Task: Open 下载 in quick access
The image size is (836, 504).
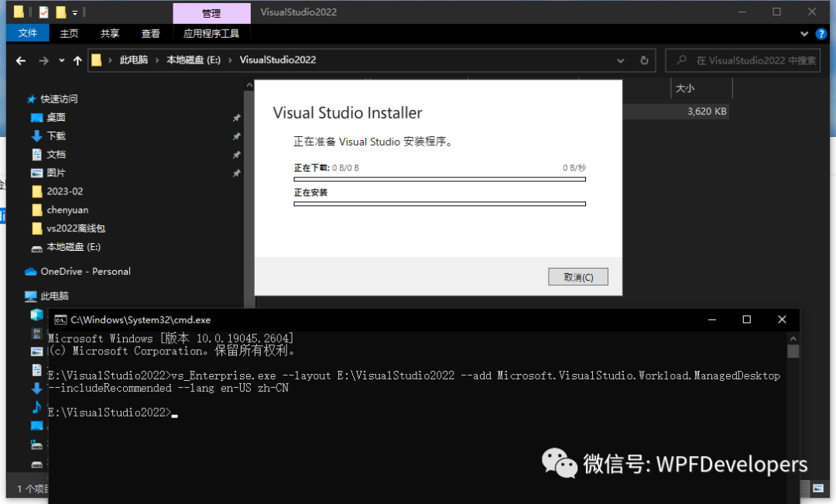Action: point(56,135)
